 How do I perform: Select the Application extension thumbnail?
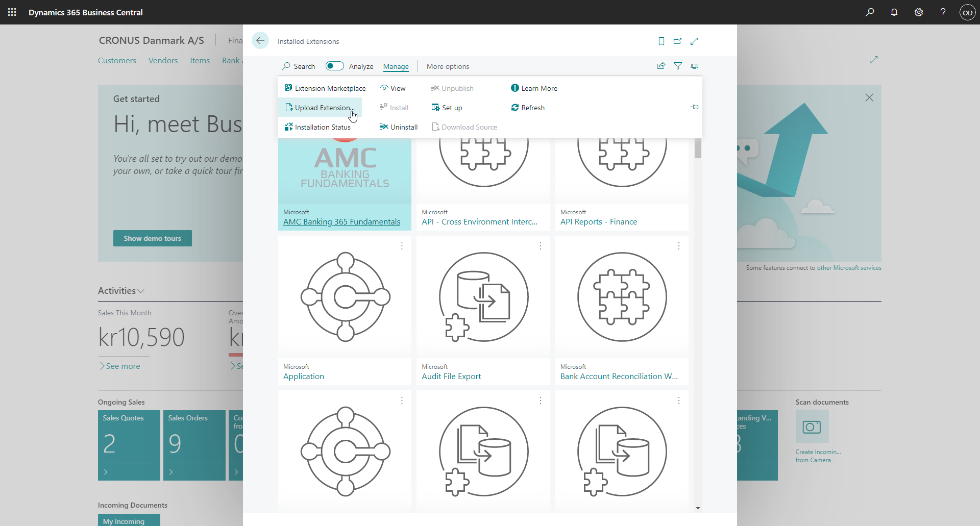345,297
